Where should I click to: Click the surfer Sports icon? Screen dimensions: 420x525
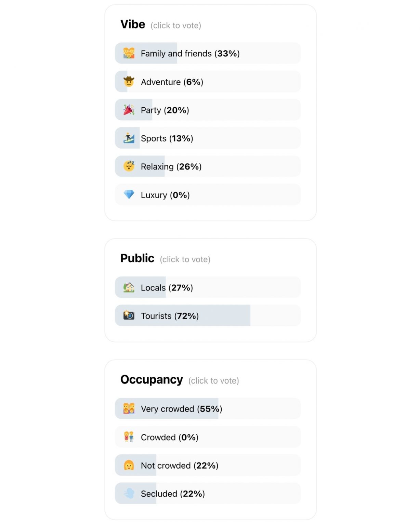pos(129,138)
